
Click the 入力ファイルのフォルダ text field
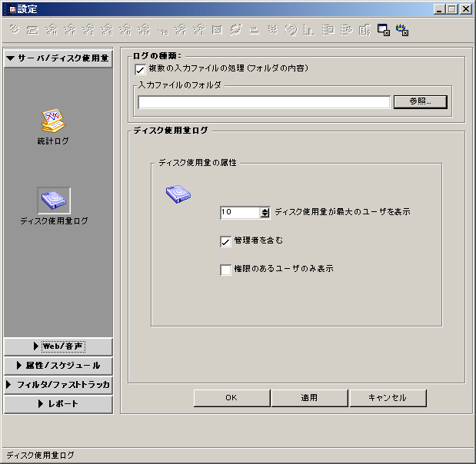point(264,102)
